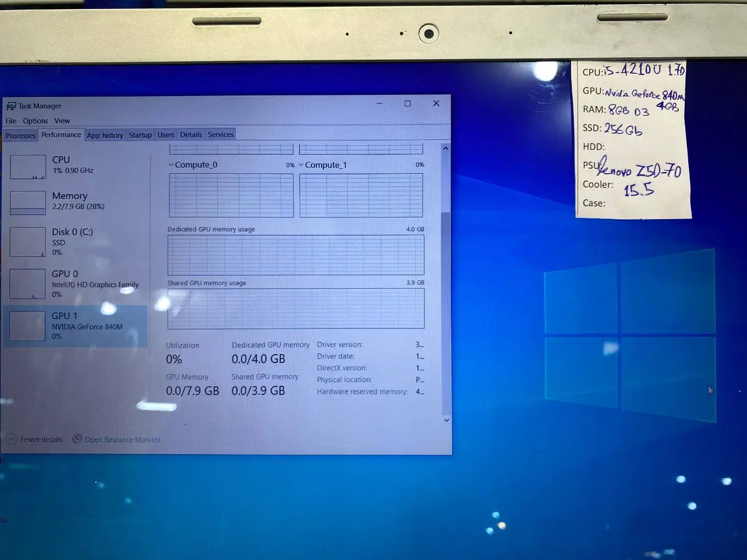Screen dimensions: 747x560
Task: Click the Task Manager title bar icon
Action: pos(11,106)
